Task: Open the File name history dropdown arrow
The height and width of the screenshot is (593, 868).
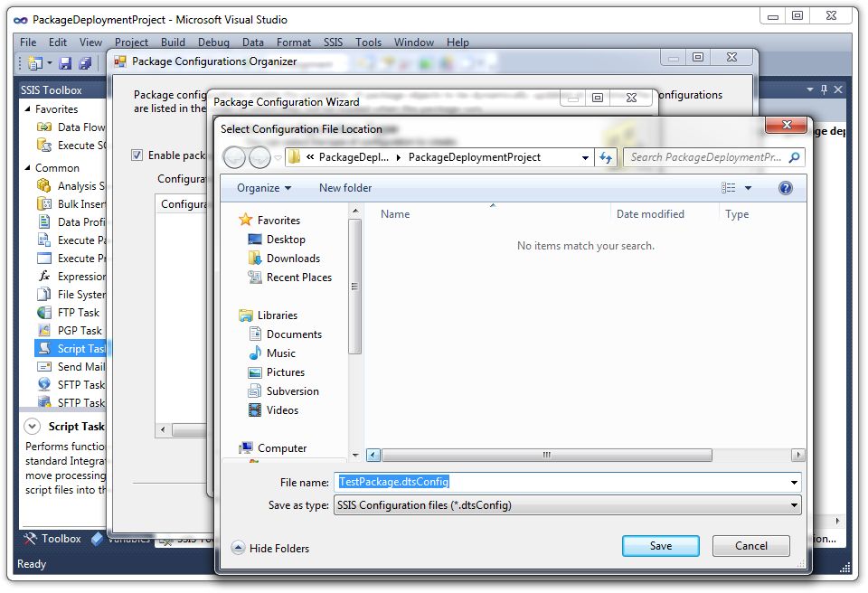Action: pyautogui.click(x=794, y=482)
